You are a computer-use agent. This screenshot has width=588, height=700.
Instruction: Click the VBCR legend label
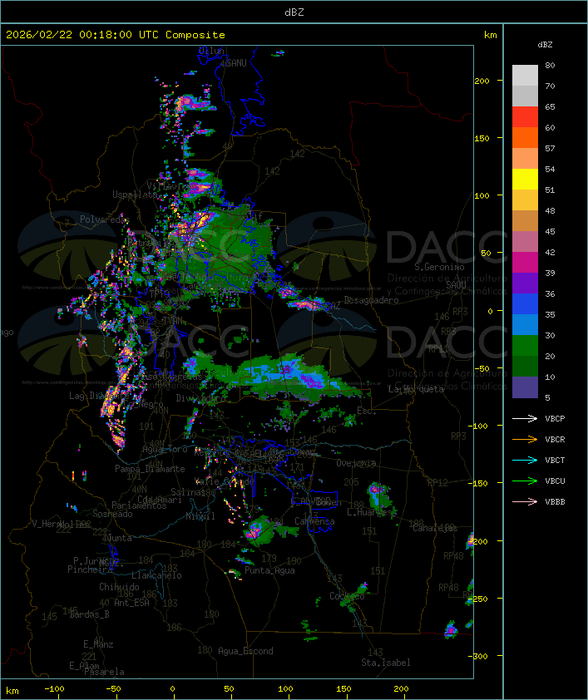point(555,439)
